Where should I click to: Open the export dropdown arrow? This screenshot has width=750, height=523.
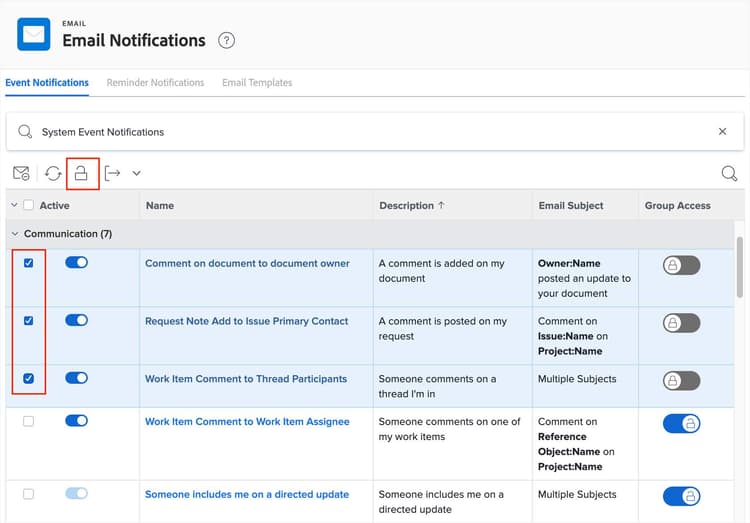tap(137, 174)
